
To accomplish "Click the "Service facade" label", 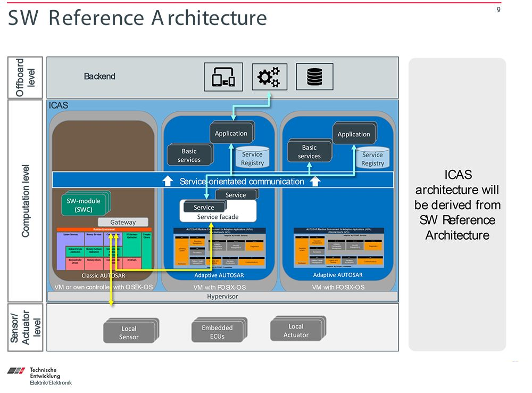I will tap(218, 217).
